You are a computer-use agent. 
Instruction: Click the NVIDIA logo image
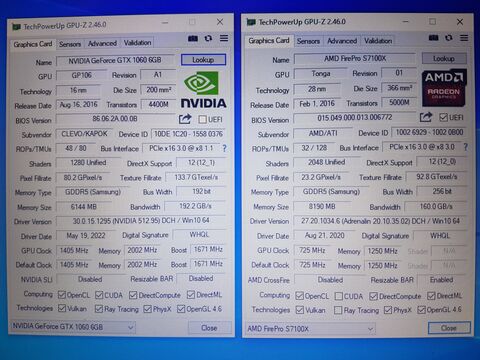point(203,89)
